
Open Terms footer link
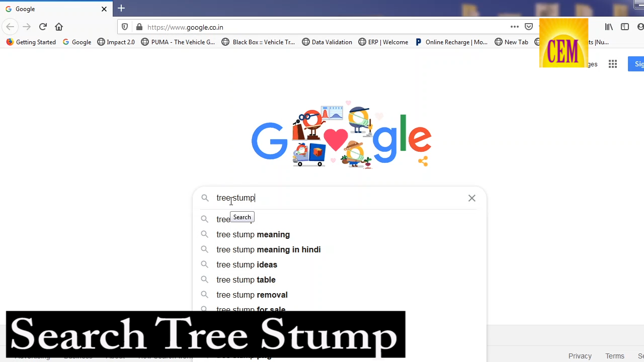coord(615,356)
